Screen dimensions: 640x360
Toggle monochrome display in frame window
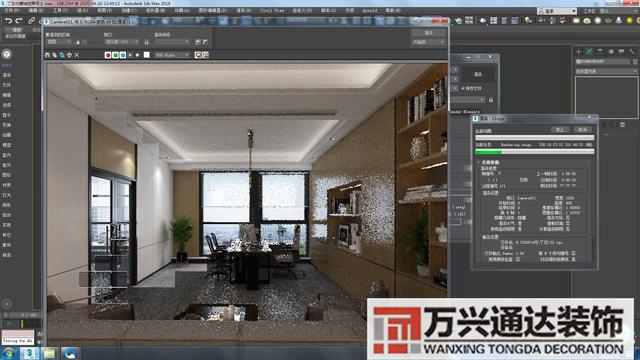[x=138, y=55]
